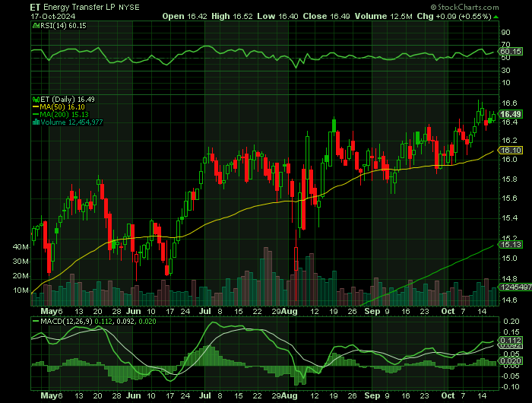Click the 0.20 MACD axis label
The image size is (532, 403).
pyautogui.click(x=511, y=321)
